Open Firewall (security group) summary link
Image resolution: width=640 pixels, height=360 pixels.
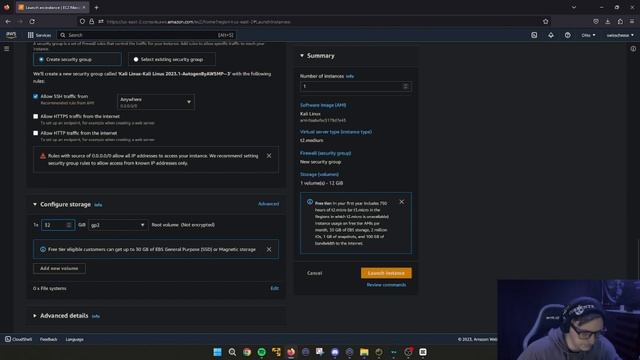[325, 153]
